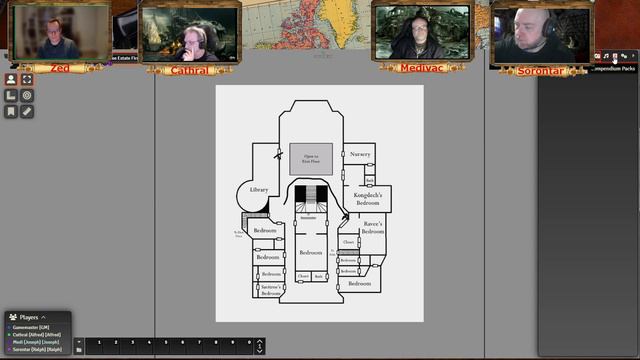Click macro hotbar slot 3

(128, 346)
